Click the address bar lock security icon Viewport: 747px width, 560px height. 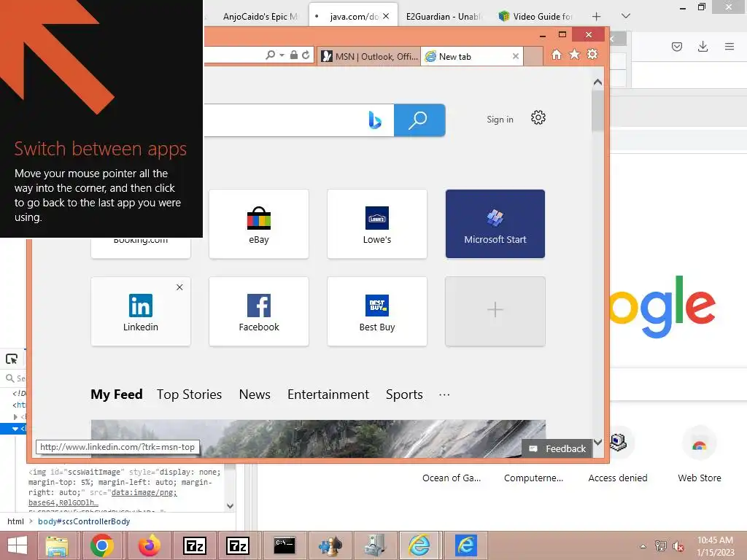[294, 55]
